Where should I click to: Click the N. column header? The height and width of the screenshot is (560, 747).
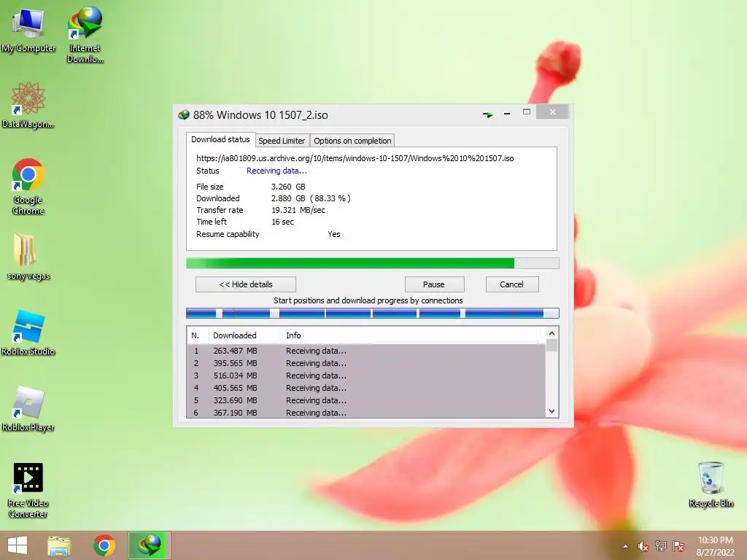pos(198,335)
